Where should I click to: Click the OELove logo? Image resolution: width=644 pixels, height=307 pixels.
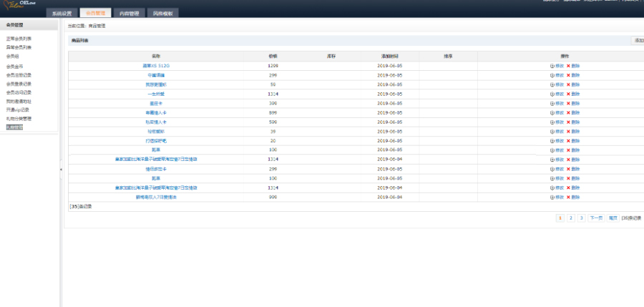point(21,7)
